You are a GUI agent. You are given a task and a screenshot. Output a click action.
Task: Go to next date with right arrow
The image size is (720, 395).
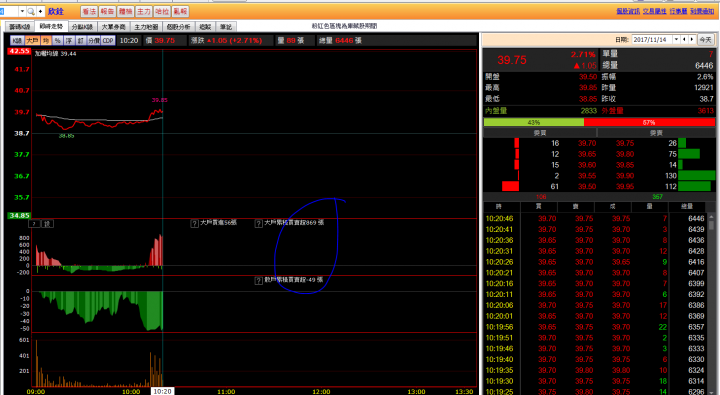(692, 40)
